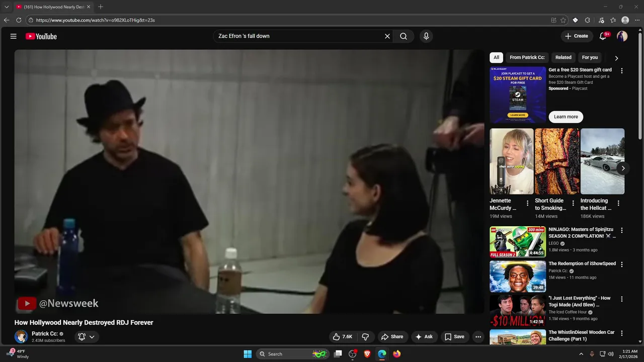Open more actions under the video
This screenshot has height=362, width=644.
tap(478, 337)
